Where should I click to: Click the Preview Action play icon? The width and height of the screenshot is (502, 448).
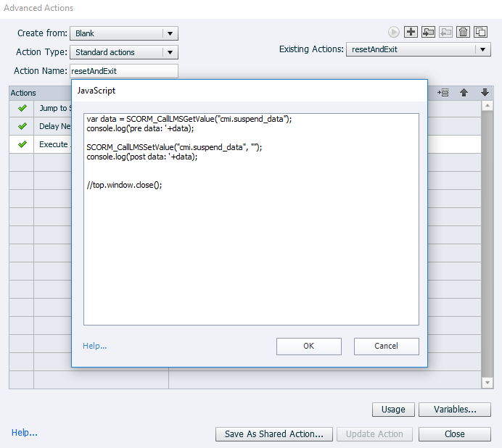click(393, 32)
